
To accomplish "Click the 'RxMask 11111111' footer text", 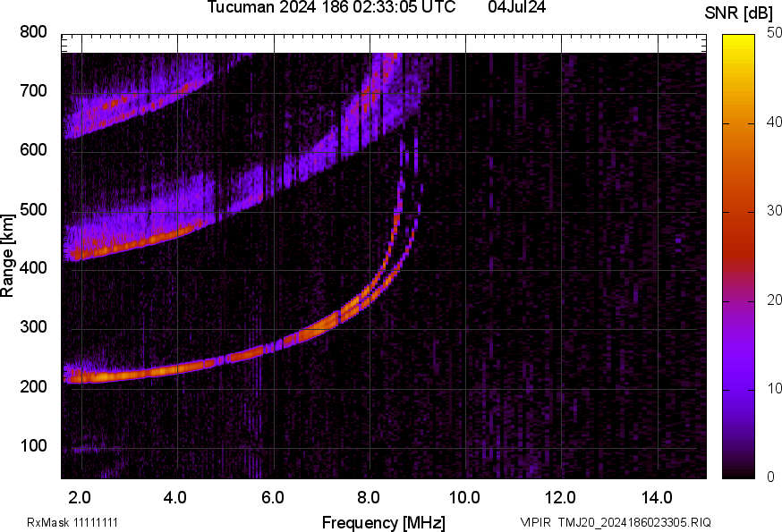I will pos(72,522).
